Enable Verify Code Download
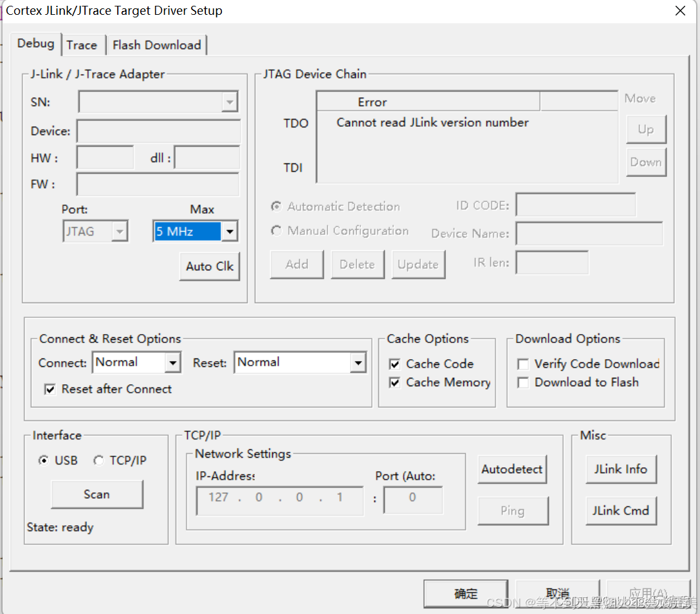 tap(523, 364)
